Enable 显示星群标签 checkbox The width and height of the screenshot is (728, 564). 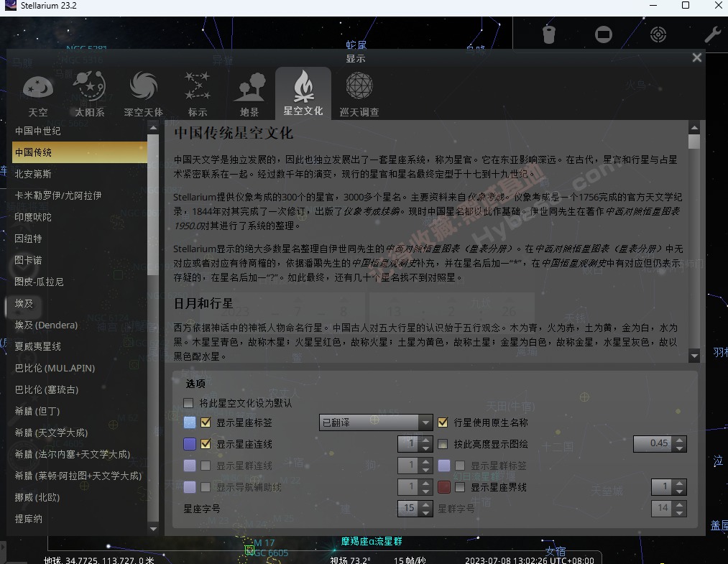(x=460, y=466)
